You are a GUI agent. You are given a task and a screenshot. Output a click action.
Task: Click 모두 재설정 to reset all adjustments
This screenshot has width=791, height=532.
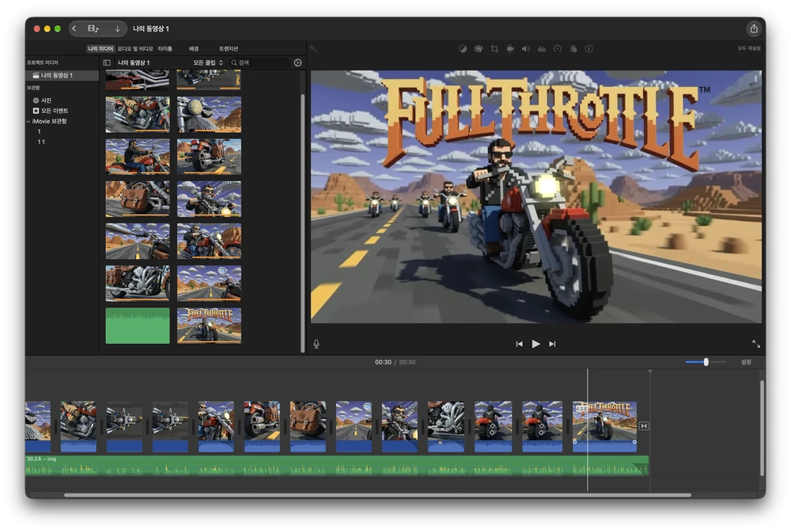[749, 48]
